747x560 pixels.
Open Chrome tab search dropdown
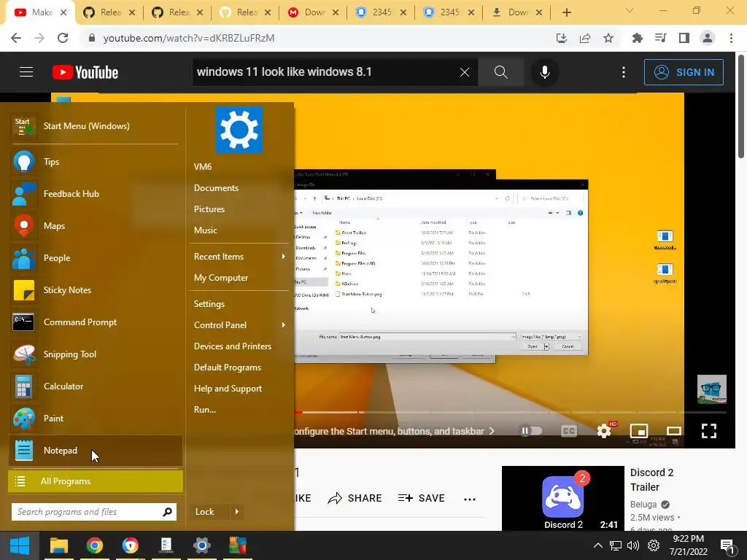[x=630, y=10]
